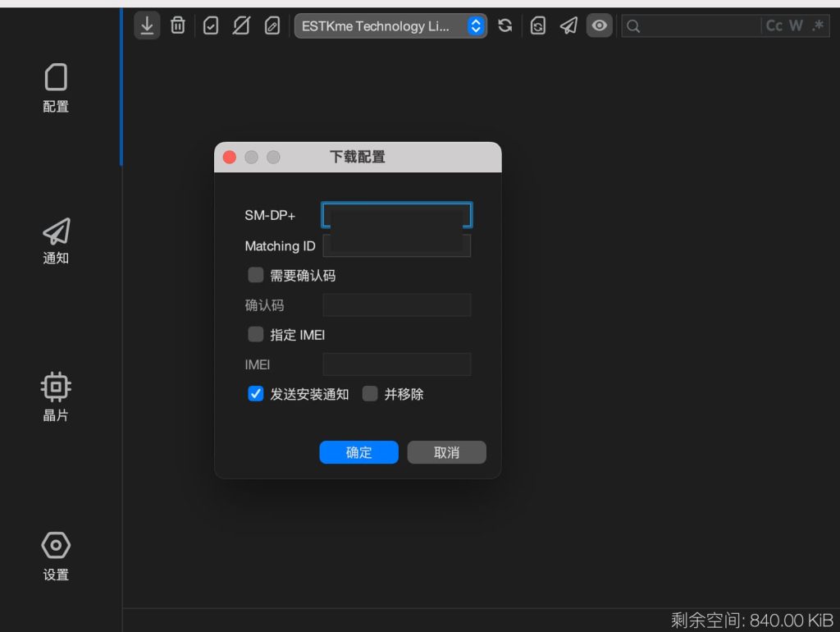
Task: Enable a profile via the checkmark icon
Action: point(210,25)
